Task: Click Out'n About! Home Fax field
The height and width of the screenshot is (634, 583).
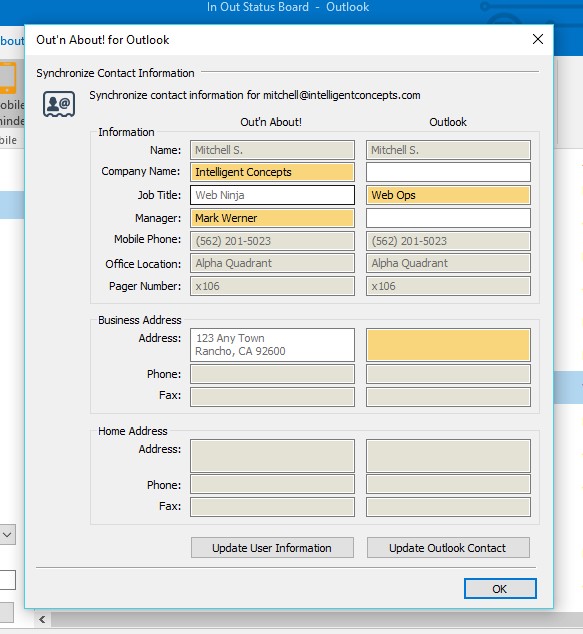Action: coord(272,507)
